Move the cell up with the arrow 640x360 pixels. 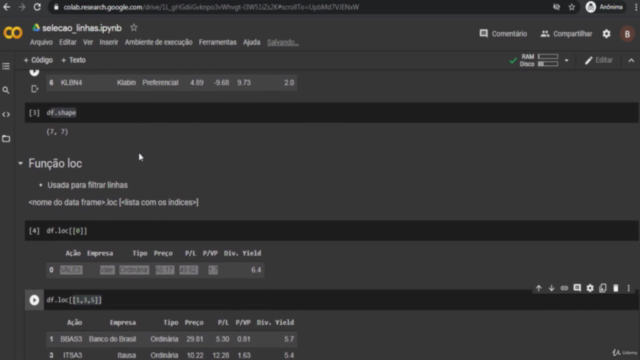[539, 288]
